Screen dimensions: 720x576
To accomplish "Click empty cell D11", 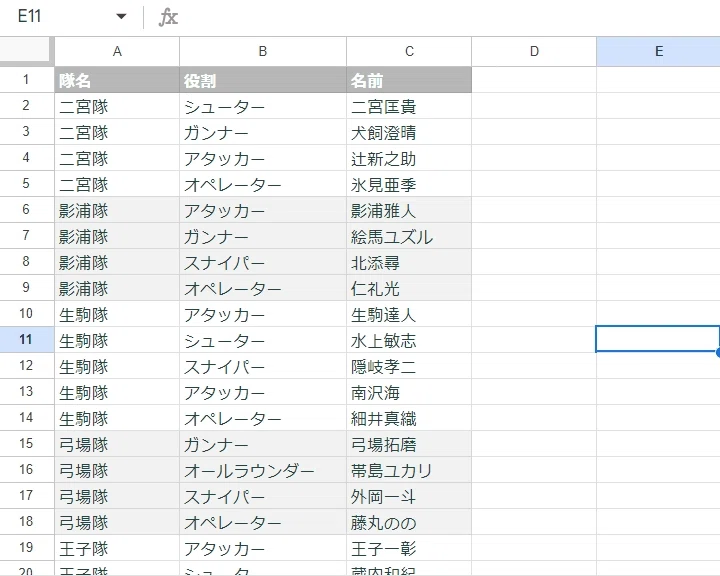I will [534, 340].
